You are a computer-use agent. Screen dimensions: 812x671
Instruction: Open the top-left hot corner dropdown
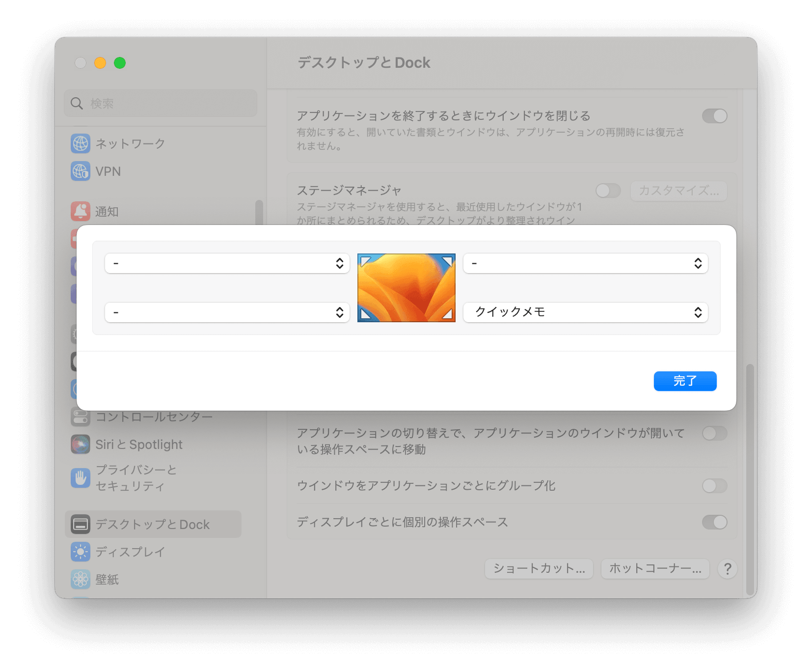point(227,263)
